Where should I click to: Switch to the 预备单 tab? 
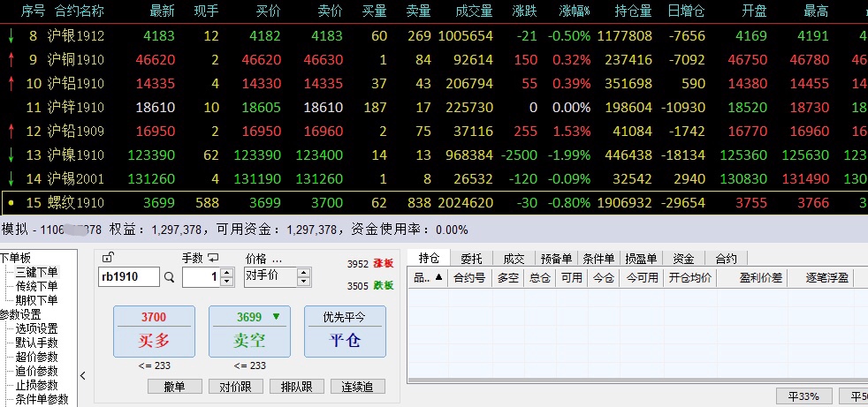click(556, 259)
